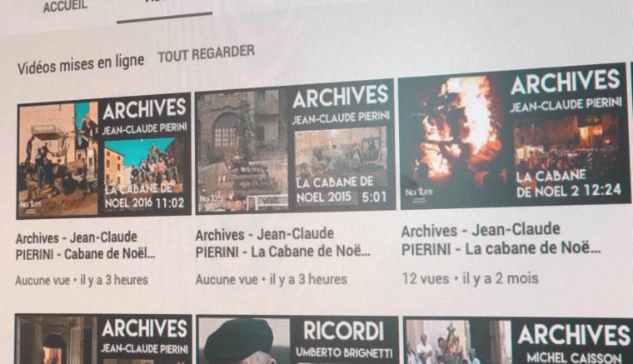Click the Noi Tutti logo on 2016 thumbnail
The width and height of the screenshot is (633, 364).
[30, 206]
